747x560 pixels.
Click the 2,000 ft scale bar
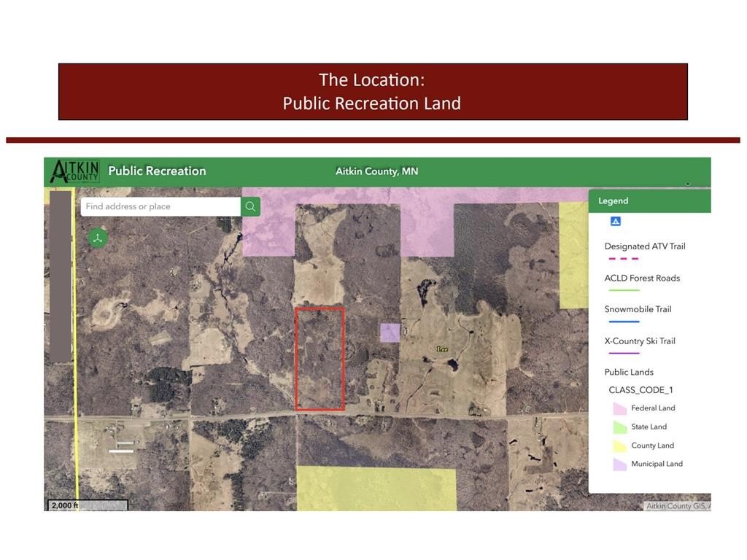pyautogui.click(x=88, y=505)
